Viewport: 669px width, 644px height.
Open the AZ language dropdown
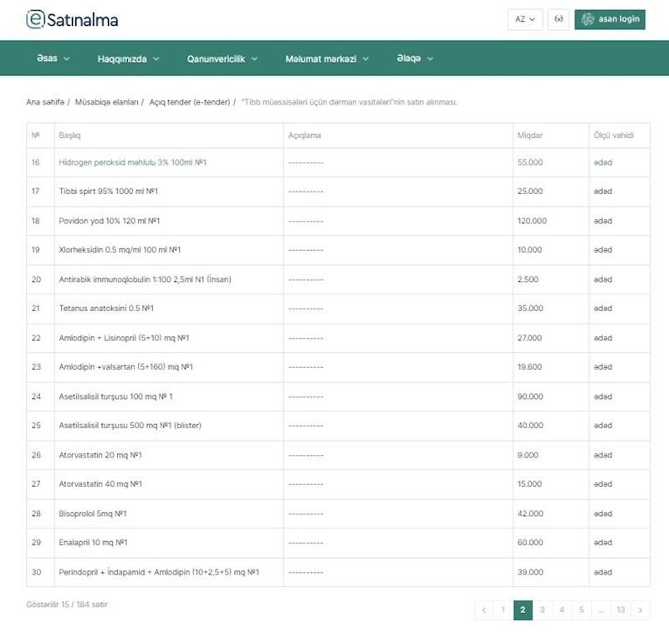click(525, 19)
